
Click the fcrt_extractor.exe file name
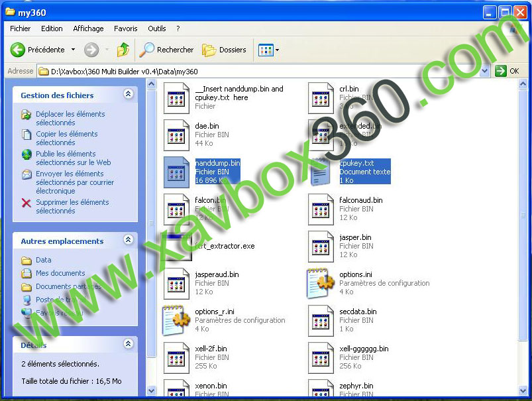pyautogui.click(x=225, y=246)
